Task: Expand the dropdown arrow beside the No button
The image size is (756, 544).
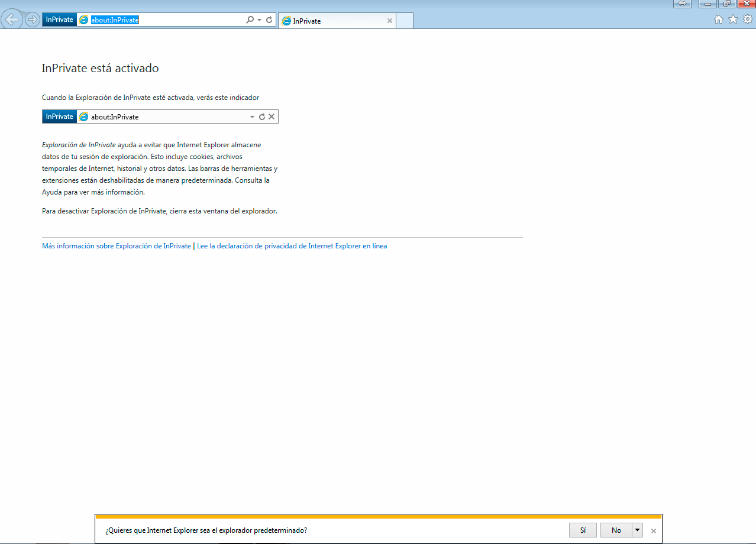Action: [x=638, y=530]
